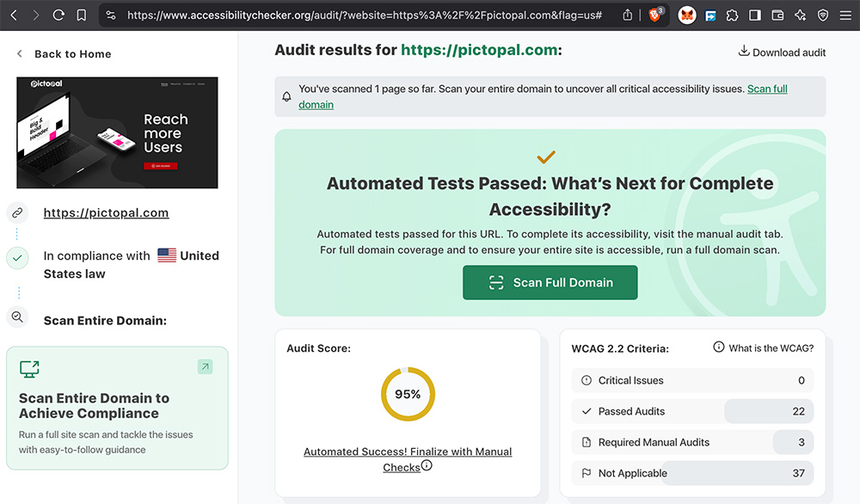Download the audit report
Image resolution: width=860 pixels, height=504 pixels.
(782, 52)
